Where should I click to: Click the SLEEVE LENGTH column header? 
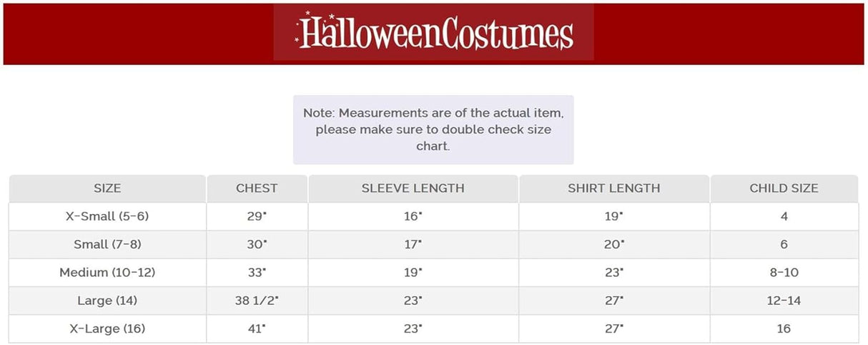(x=413, y=188)
